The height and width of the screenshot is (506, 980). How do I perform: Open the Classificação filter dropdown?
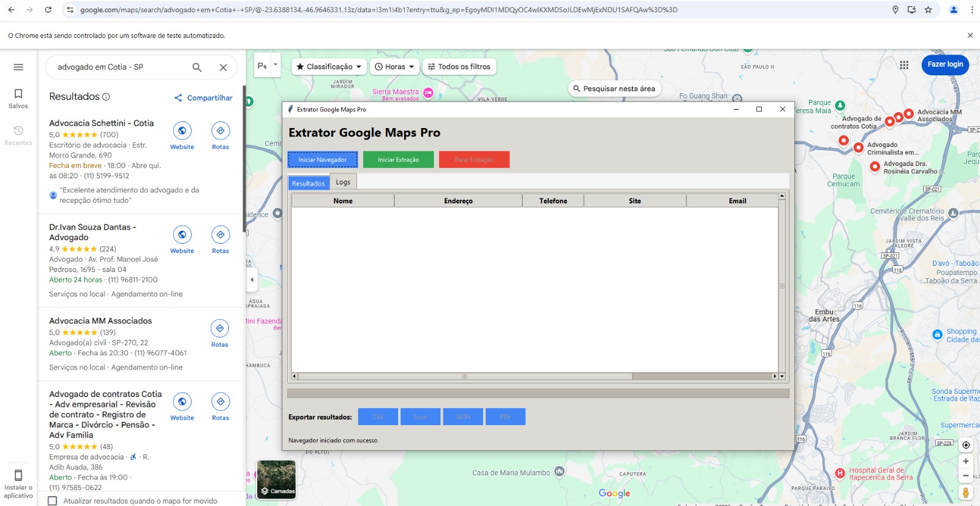(329, 67)
